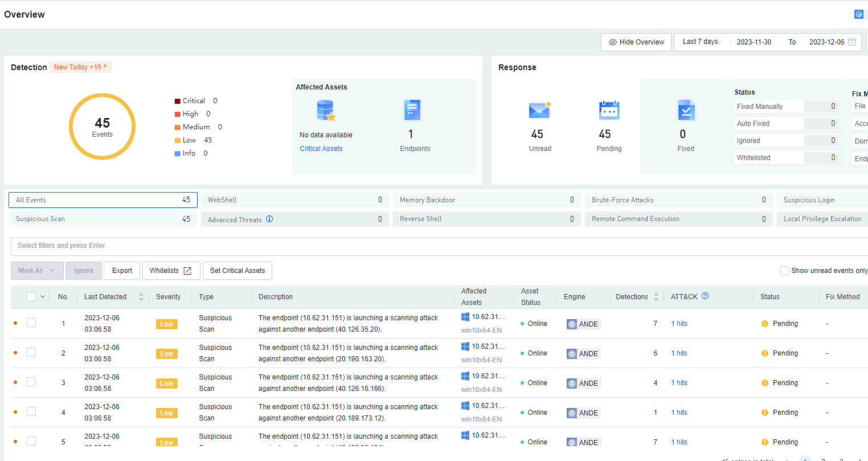This screenshot has height=461, width=868.
Task: Click the Unread envelope icon
Action: click(x=539, y=110)
